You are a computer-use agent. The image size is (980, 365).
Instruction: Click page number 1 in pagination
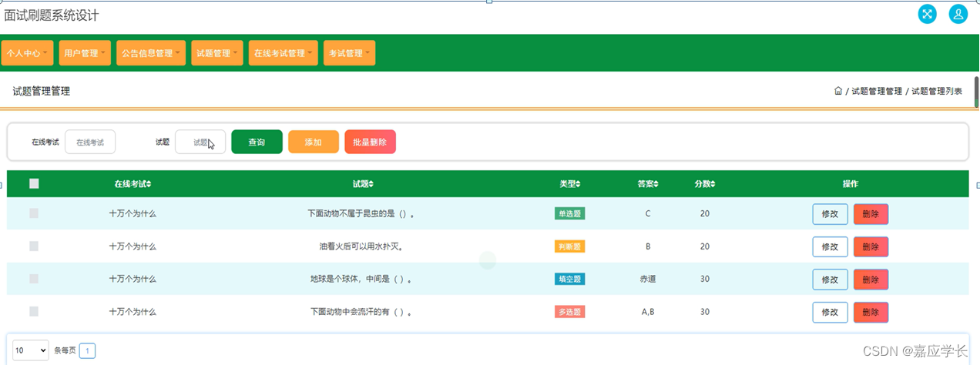(87, 351)
